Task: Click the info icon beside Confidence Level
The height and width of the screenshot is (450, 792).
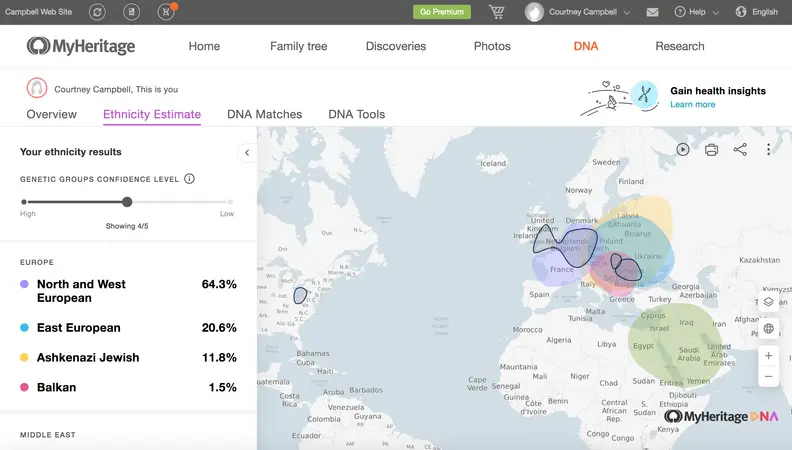Action: point(189,179)
